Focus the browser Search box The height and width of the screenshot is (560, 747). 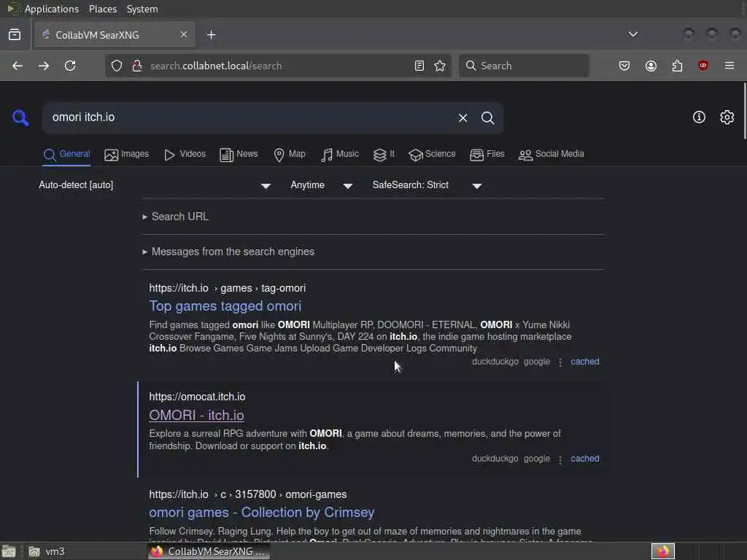(524, 66)
